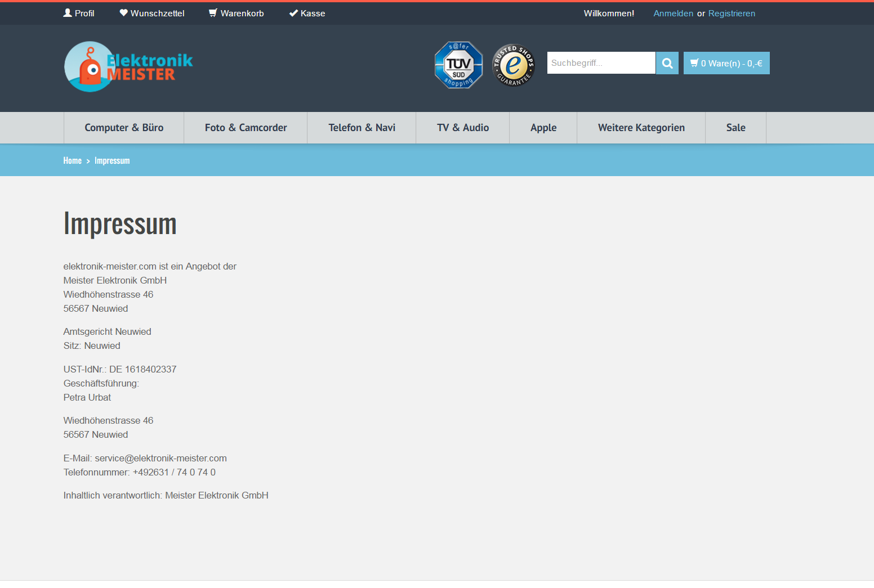Click the heart icon beside Wunschzettel
The width and height of the screenshot is (874, 588).
coord(123,12)
